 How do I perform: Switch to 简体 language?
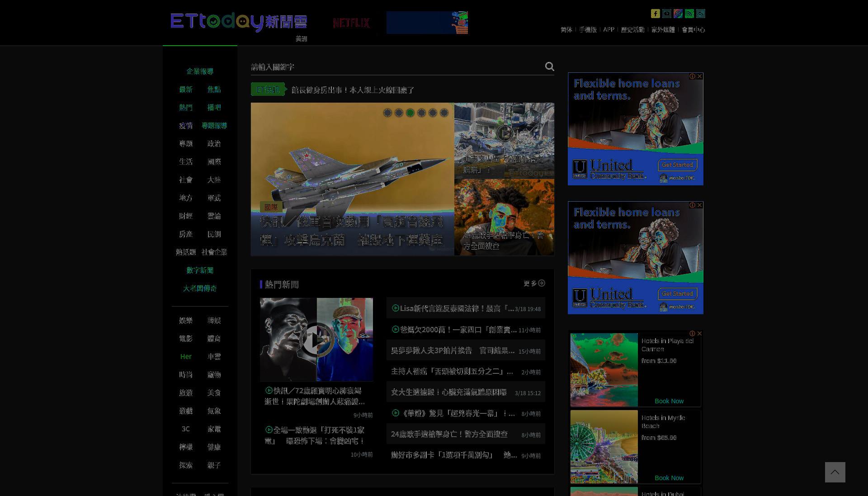pyautogui.click(x=566, y=30)
